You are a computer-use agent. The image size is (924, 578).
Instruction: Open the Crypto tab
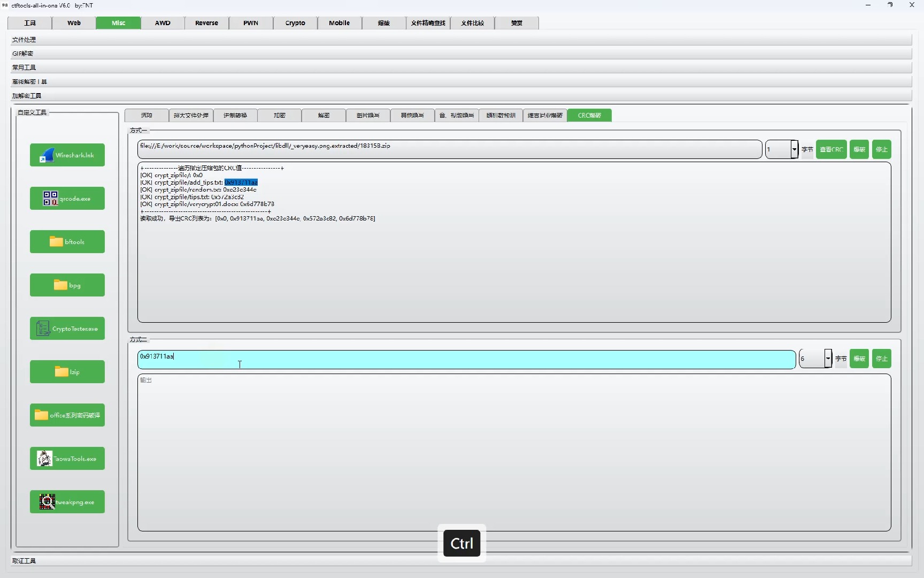click(x=295, y=23)
